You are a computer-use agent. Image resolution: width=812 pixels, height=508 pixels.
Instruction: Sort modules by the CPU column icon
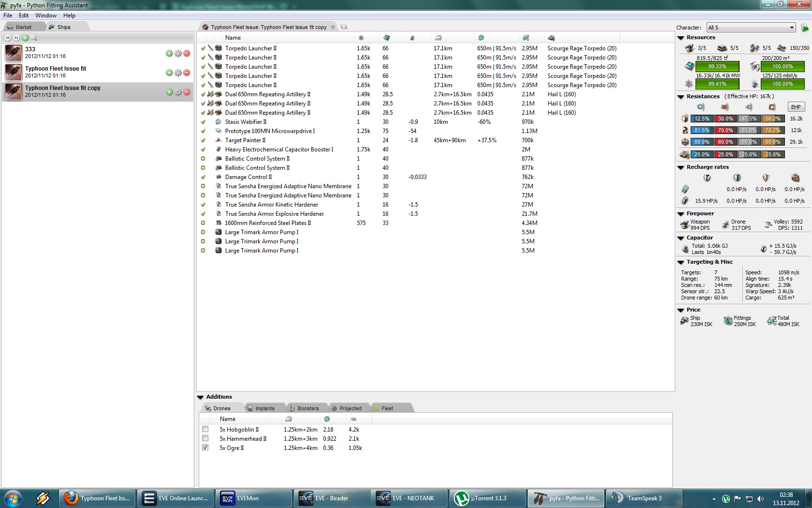[x=386, y=38]
